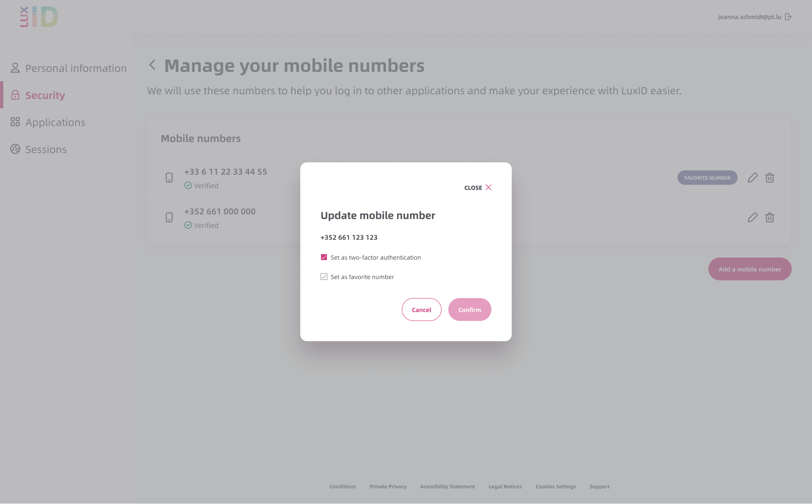
Task: Toggle Set as two-factor authentication checkbox
Action: coord(324,257)
